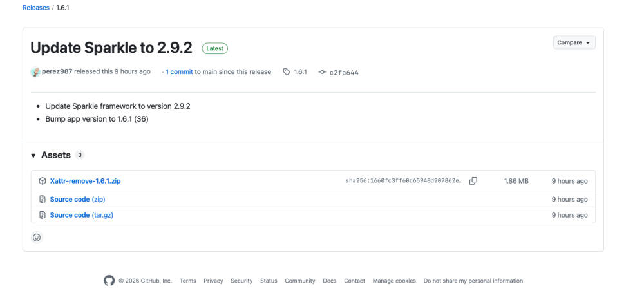Click the file icon beside Source code (zip)
Viewport: 644px width, 302px height.
42,199
